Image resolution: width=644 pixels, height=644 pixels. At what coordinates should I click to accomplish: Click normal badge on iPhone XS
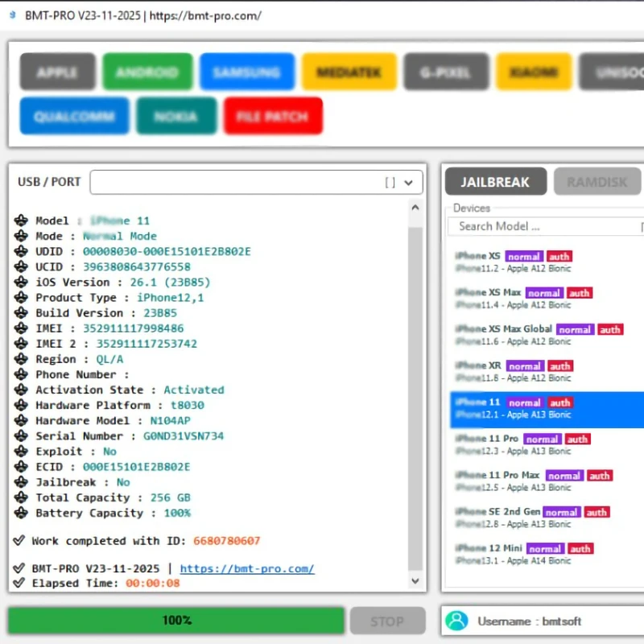pos(524,257)
